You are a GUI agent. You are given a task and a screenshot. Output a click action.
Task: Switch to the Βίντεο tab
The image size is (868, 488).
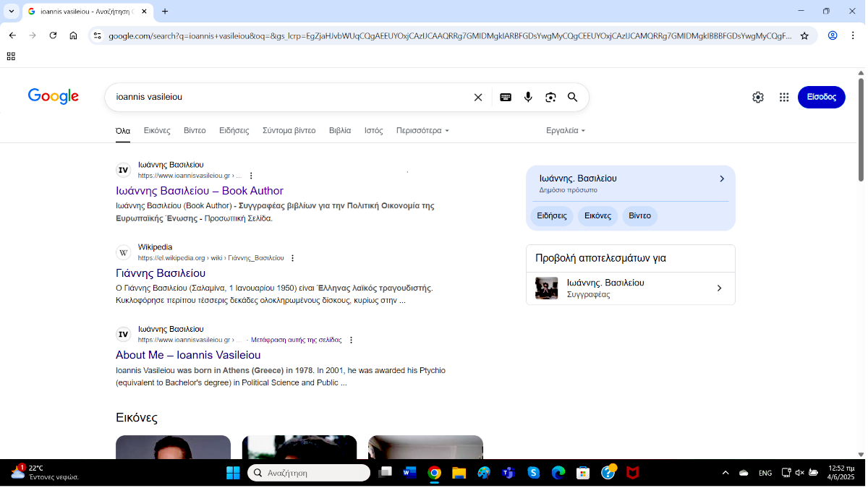click(x=195, y=131)
